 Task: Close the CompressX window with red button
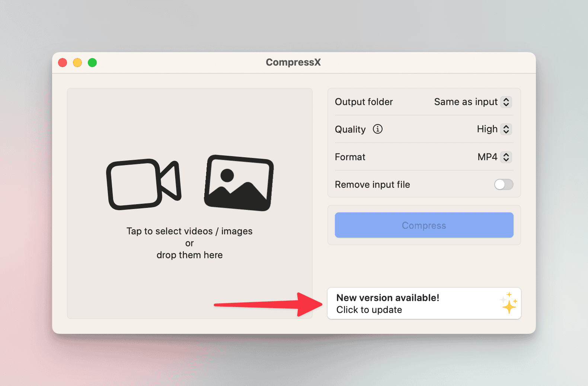[63, 63]
